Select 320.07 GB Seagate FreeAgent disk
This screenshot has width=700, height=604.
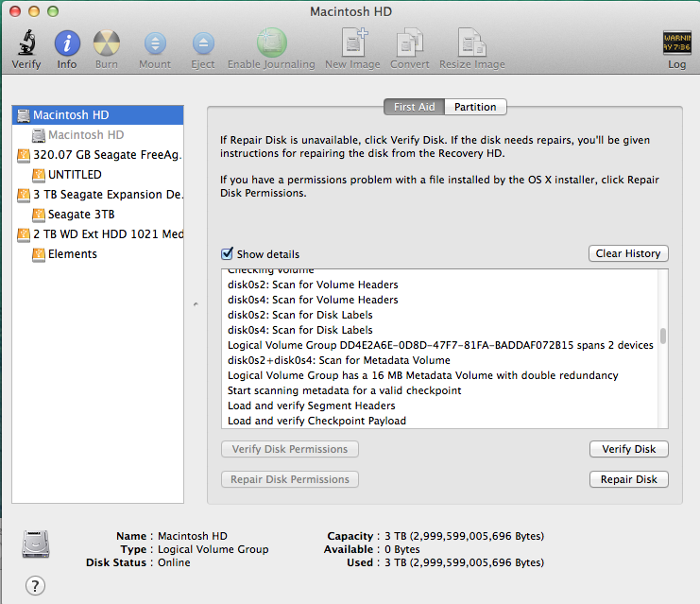(x=97, y=155)
